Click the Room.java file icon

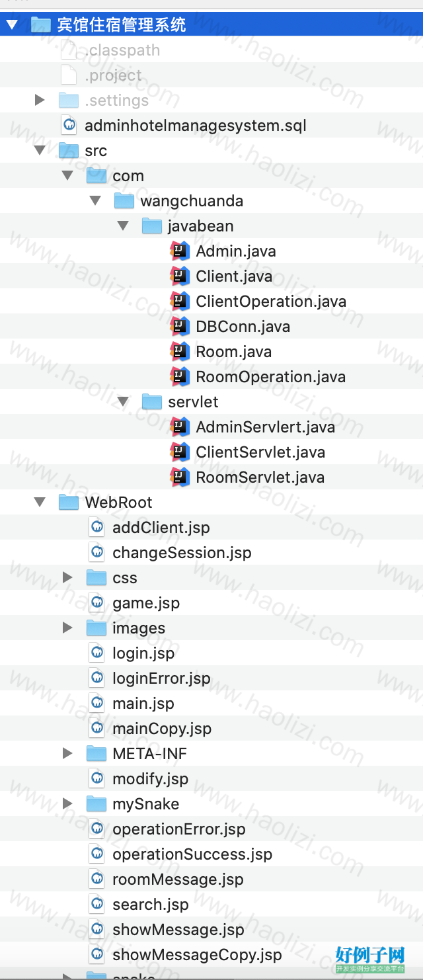[x=180, y=352]
